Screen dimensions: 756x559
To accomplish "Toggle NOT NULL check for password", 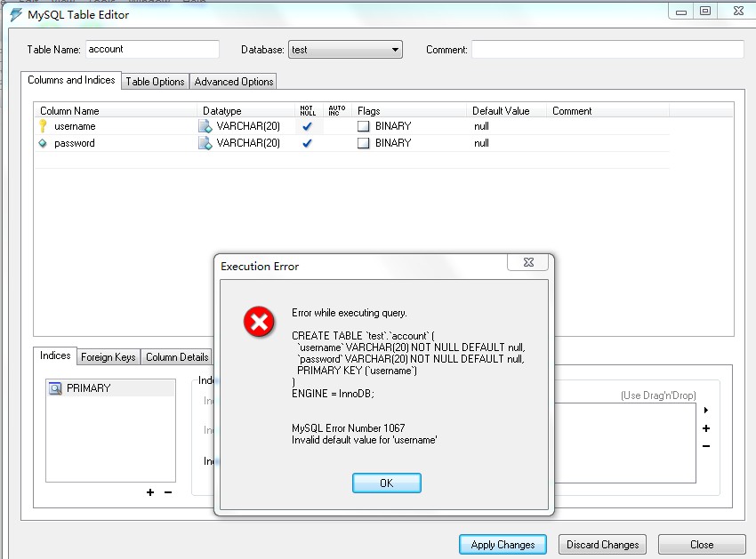I will [307, 144].
